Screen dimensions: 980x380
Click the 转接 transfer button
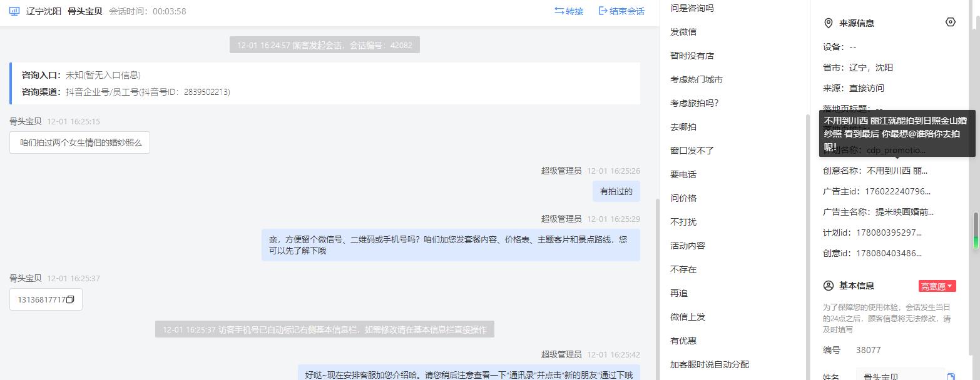pyautogui.click(x=569, y=11)
